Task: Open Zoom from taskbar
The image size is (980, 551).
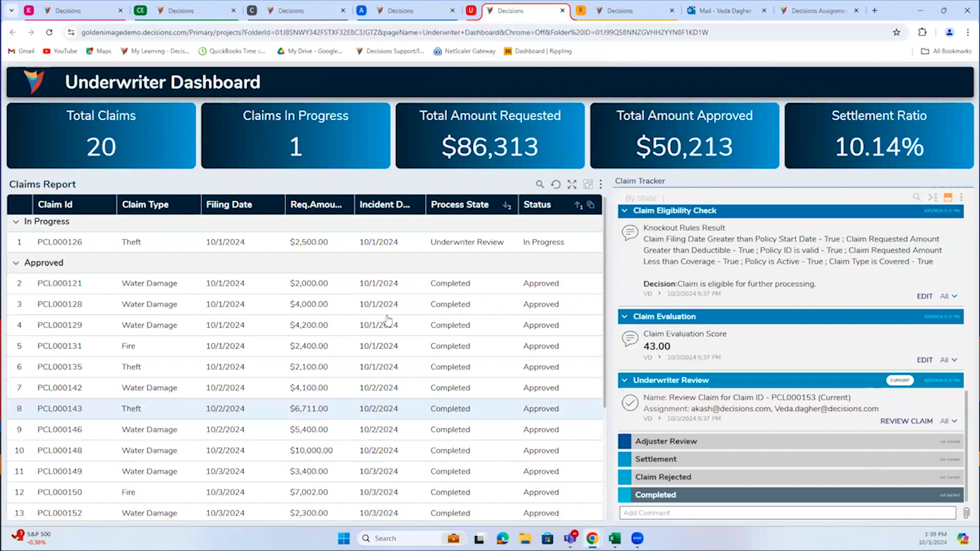Action: (x=637, y=539)
